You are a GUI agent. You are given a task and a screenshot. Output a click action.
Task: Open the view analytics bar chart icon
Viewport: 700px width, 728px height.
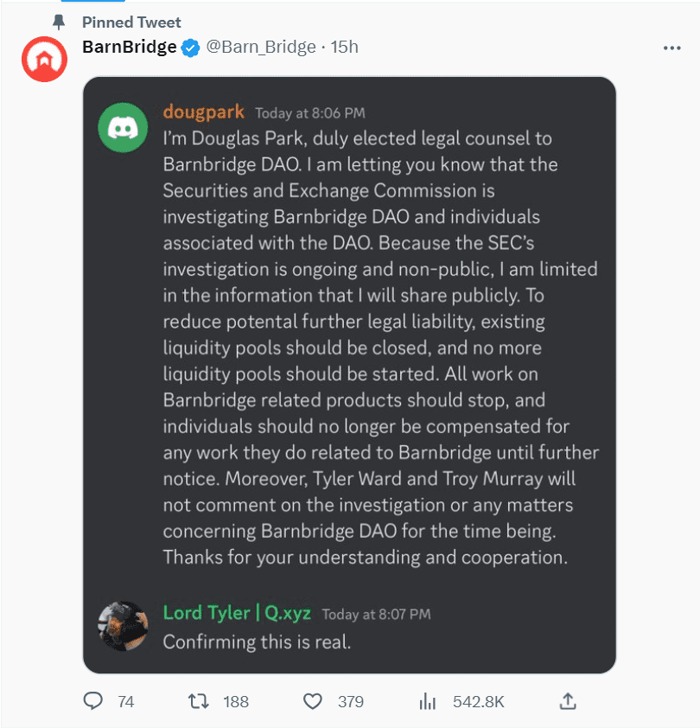[x=427, y=701]
